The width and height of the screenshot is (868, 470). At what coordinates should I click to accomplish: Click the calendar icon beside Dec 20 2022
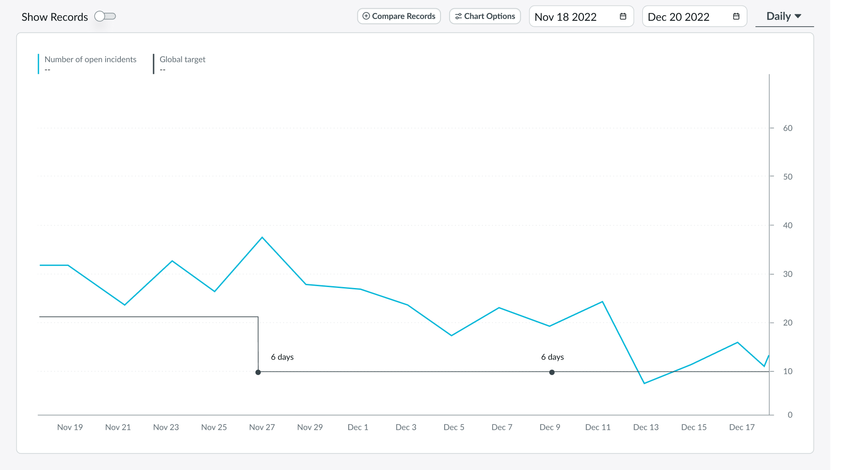coord(736,15)
